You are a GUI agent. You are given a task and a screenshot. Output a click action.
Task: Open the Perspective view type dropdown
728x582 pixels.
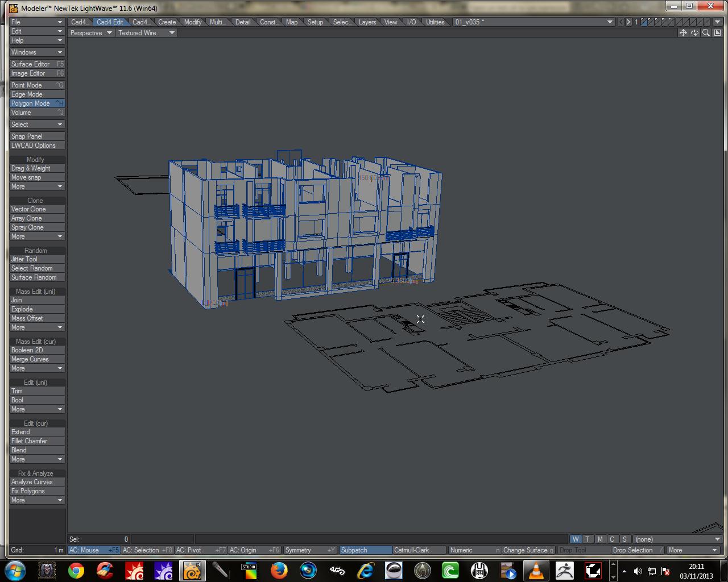91,33
